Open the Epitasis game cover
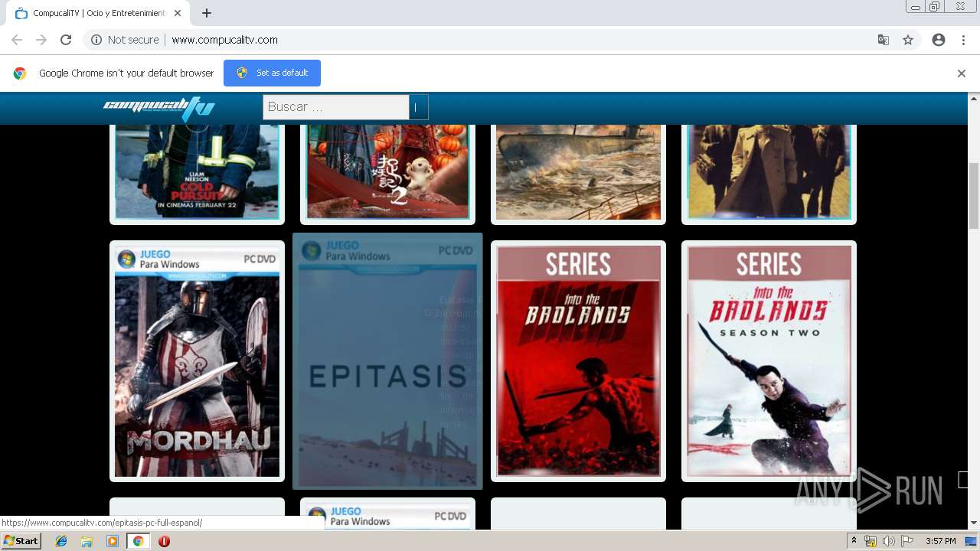The image size is (980, 551). point(387,361)
